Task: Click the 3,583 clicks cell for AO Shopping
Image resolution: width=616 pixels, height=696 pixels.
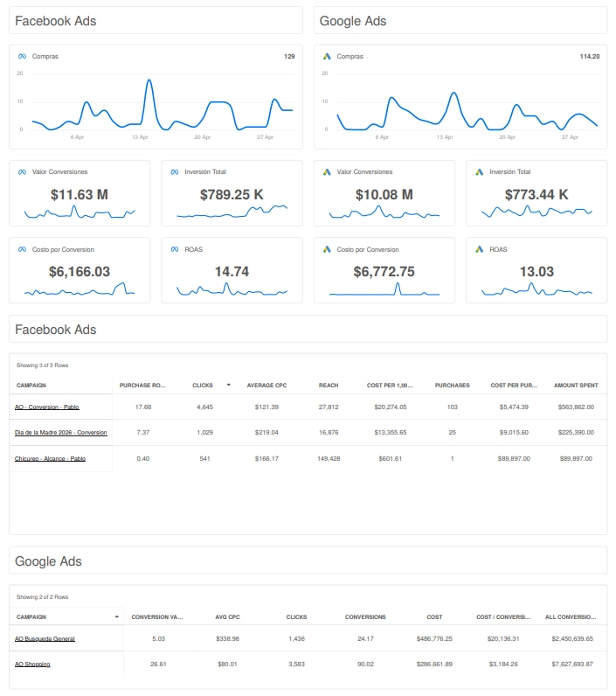Action: 296,665
